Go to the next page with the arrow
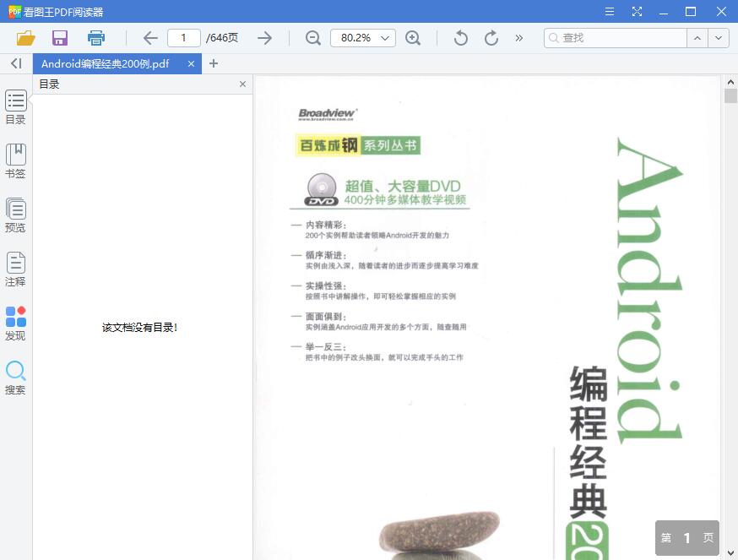738x560 pixels. (x=264, y=38)
